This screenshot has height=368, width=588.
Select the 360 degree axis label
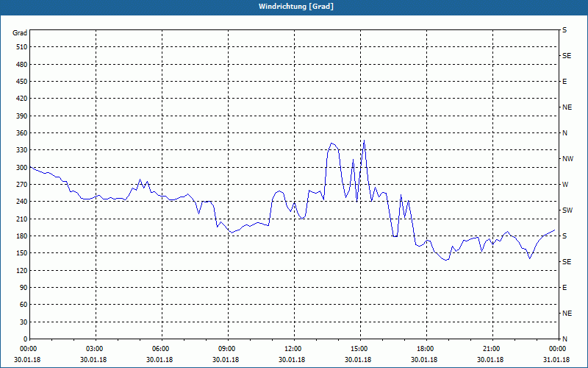tap(21, 133)
